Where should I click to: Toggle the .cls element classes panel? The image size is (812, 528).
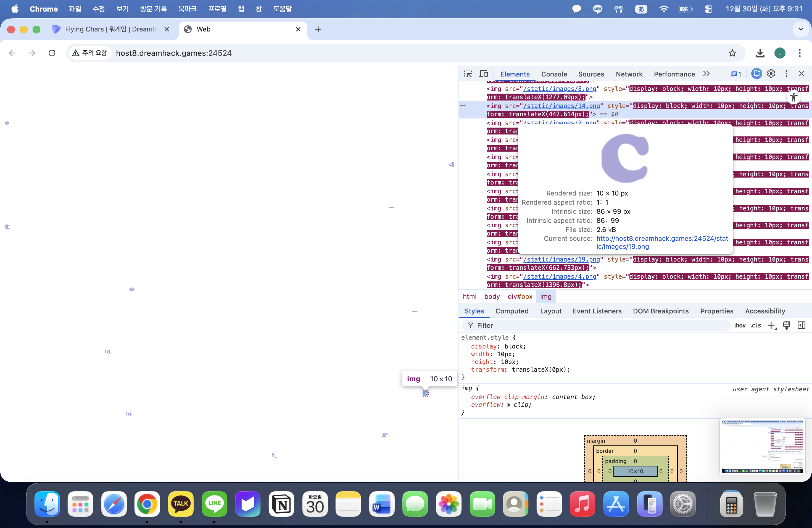755,325
